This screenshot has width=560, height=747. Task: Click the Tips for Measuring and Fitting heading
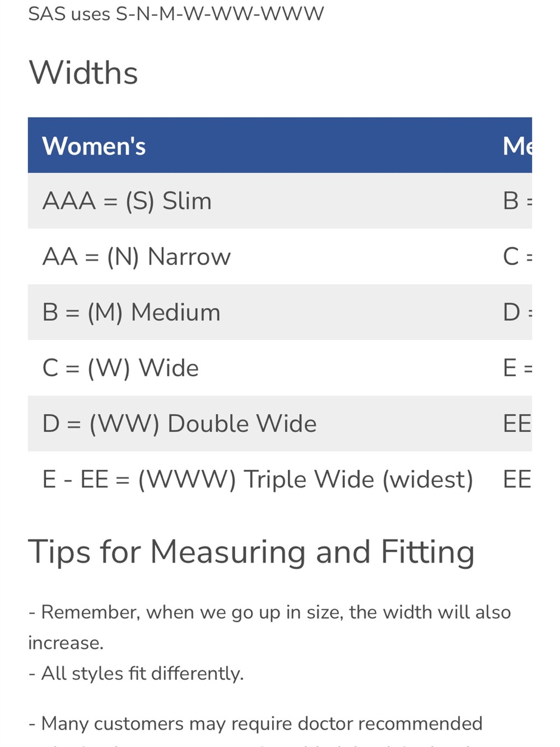click(x=251, y=552)
